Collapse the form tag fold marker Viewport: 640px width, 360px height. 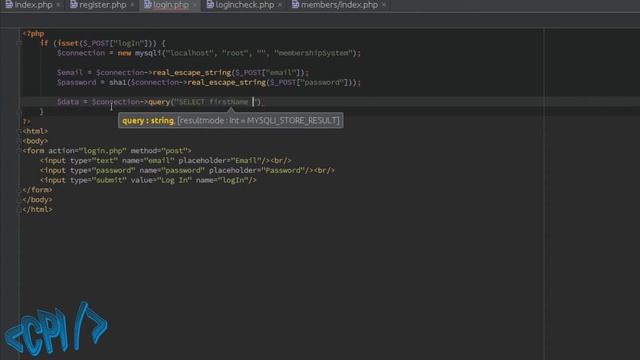(x=19, y=151)
